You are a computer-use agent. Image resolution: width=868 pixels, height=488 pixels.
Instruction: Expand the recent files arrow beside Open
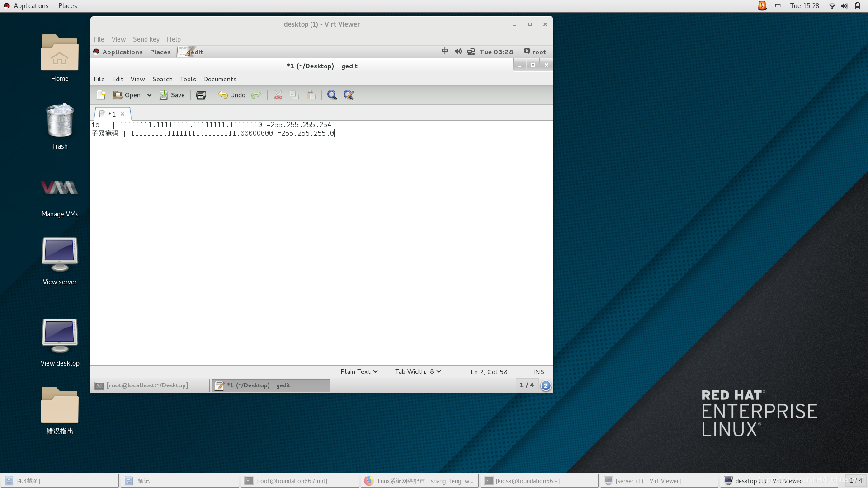tap(149, 95)
